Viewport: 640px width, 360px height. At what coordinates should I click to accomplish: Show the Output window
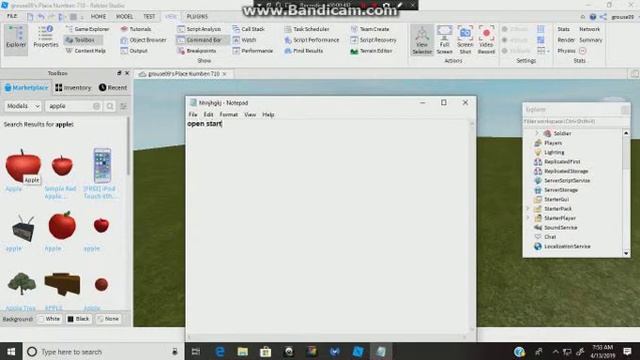coord(134,51)
